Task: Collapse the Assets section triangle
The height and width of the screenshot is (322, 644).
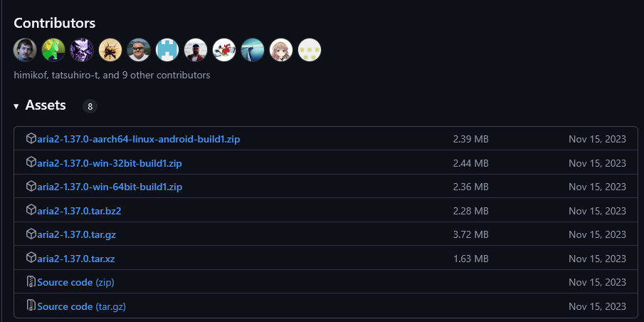Action: coord(16,106)
